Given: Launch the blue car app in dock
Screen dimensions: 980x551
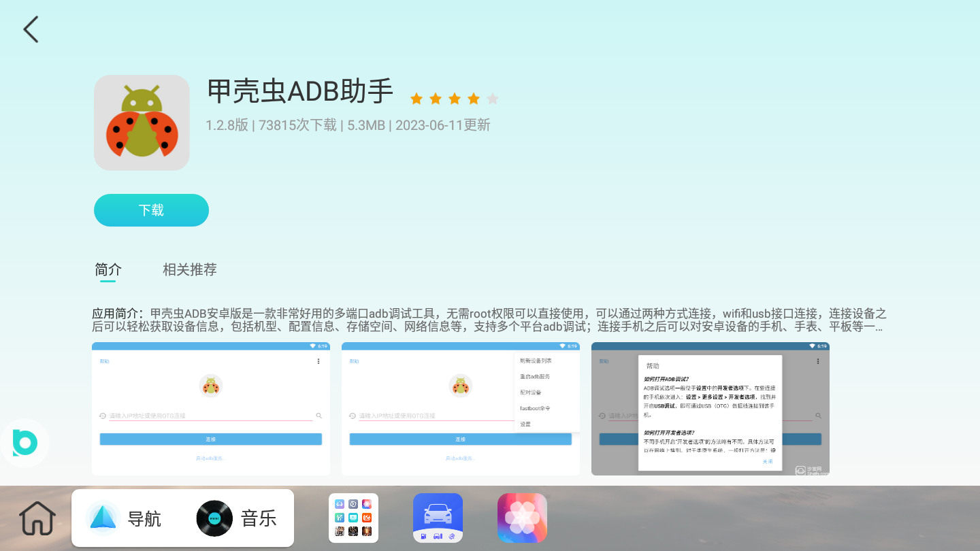Looking at the screenshot, I should point(438,518).
